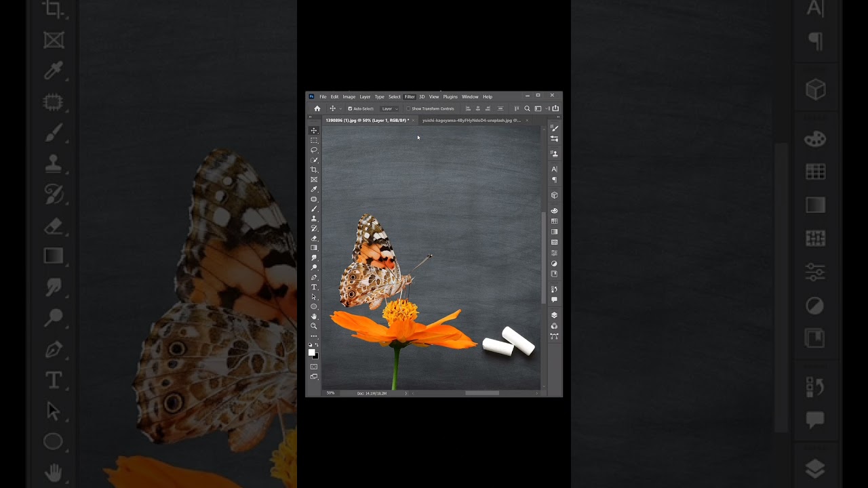Select the Spot Healing Brush tool

click(314, 199)
